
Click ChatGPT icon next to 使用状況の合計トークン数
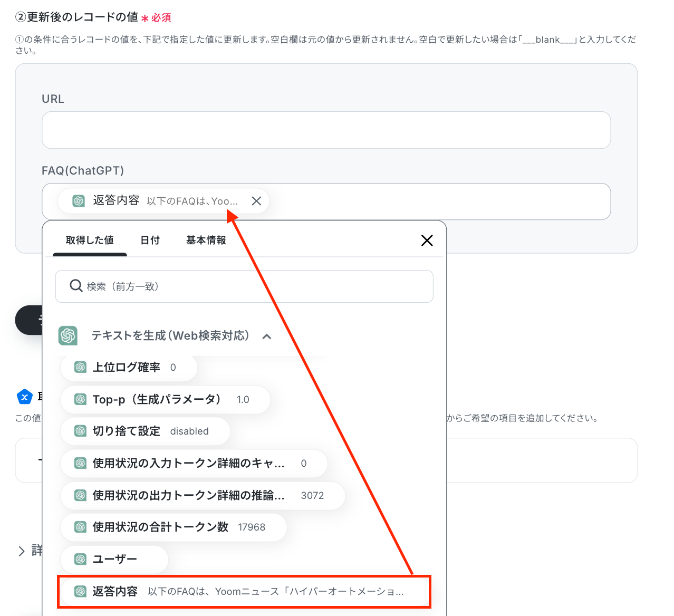(x=80, y=527)
